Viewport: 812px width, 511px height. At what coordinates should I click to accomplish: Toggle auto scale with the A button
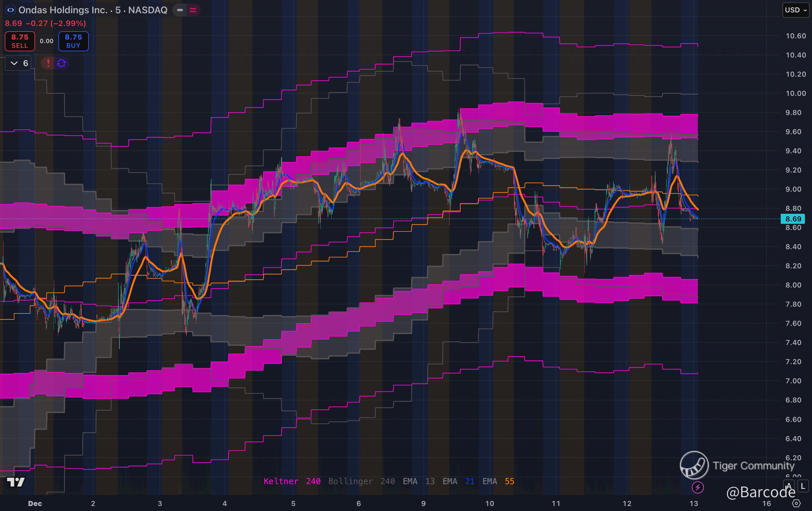[x=789, y=486]
